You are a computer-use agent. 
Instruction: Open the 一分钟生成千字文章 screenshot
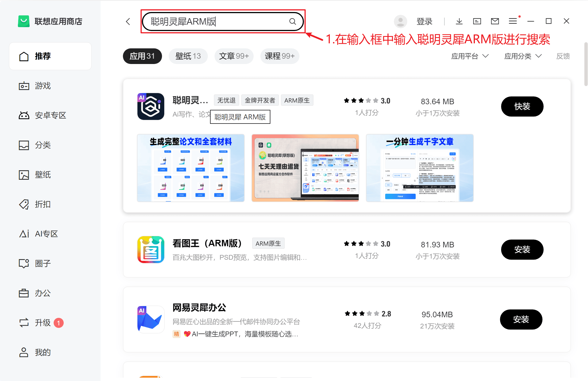(420, 168)
